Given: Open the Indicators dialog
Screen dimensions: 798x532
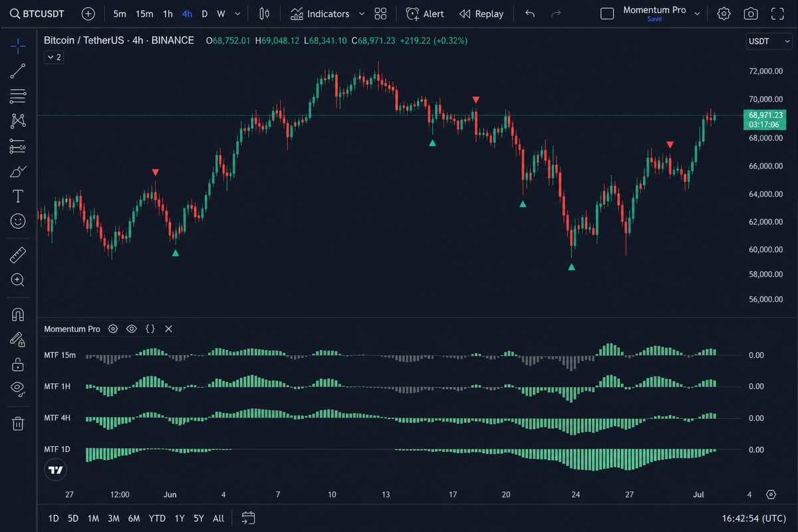Looking at the screenshot, I should [x=320, y=13].
